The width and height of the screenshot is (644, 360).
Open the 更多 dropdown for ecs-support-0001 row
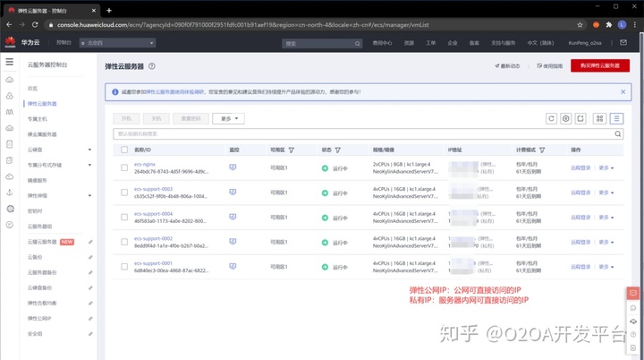click(606, 267)
